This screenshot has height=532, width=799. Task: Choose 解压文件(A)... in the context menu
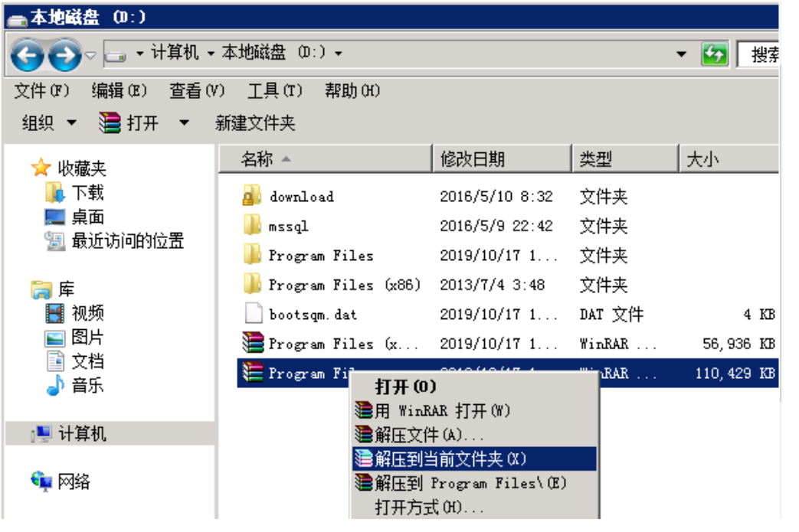point(474,435)
